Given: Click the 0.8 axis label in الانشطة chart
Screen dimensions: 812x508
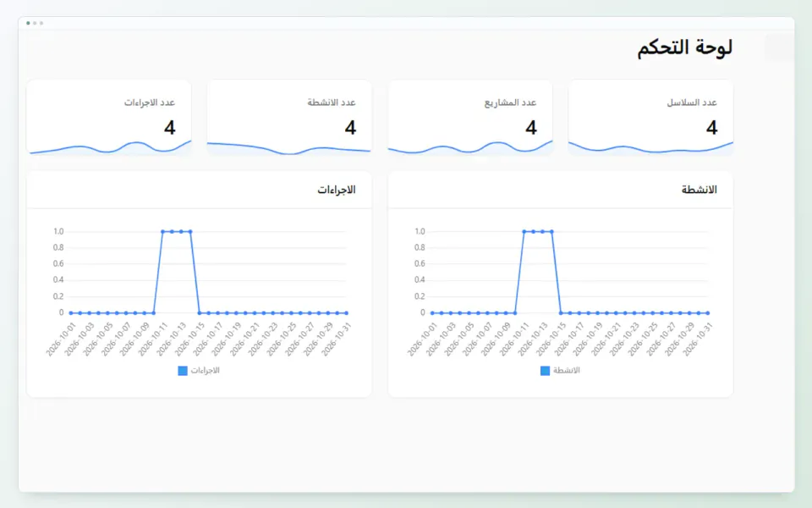Looking at the screenshot, I should (420, 247).
